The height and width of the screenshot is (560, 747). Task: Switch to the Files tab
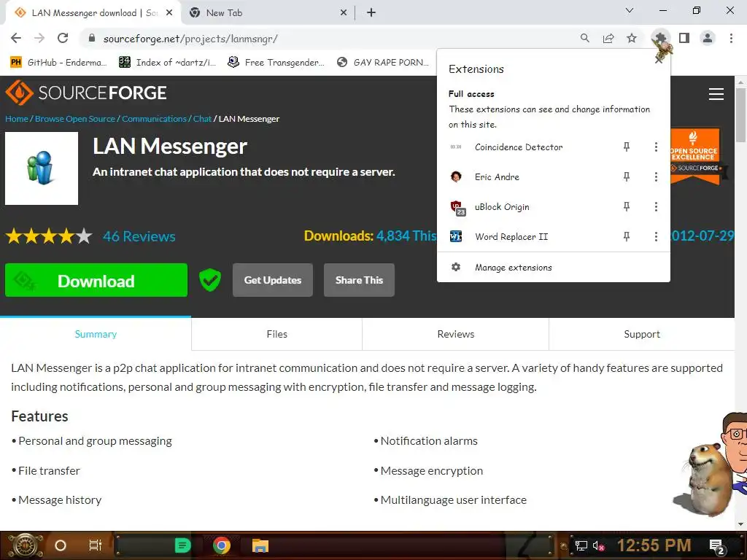(276, 334)
